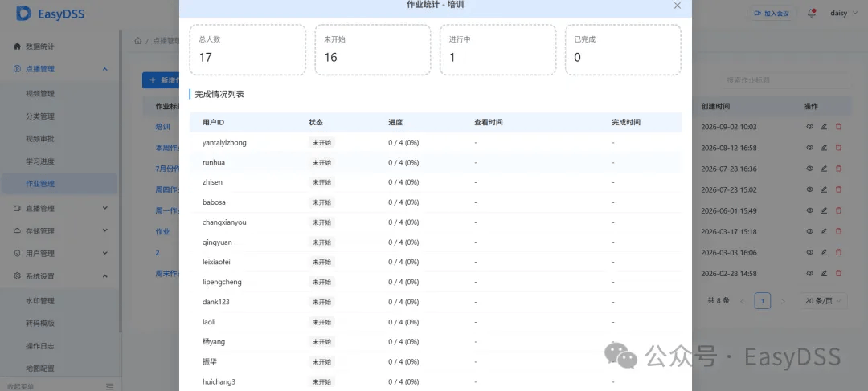Delete homework created 2026-03-17 15:18
The image size is (868, 391).
click(x=838, y=232)
